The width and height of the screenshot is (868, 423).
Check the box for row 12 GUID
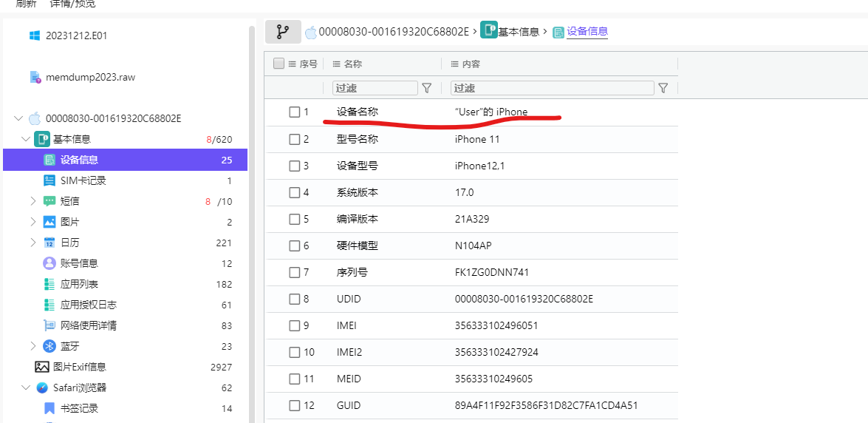point(294,405)
